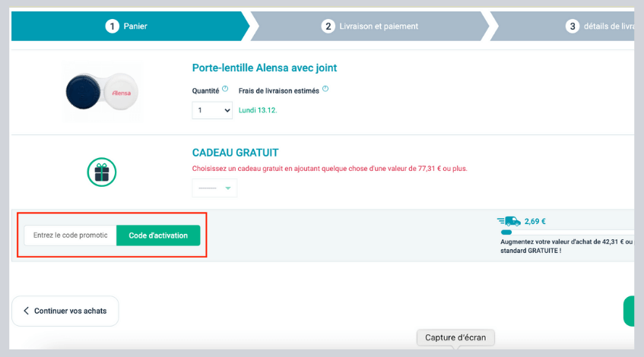Open the quantity dropdown showing 1
This screenshot has height=357, width=644.
click(x=212, y=111)
